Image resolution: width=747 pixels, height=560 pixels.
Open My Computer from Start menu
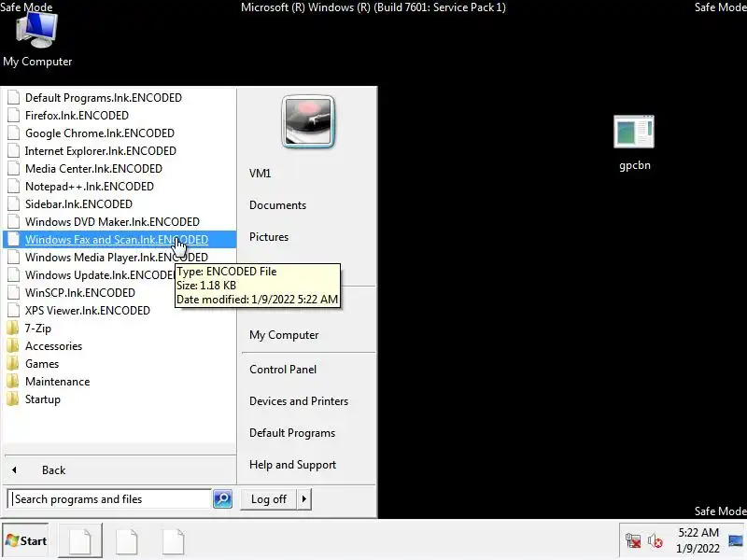coord(284,335)
